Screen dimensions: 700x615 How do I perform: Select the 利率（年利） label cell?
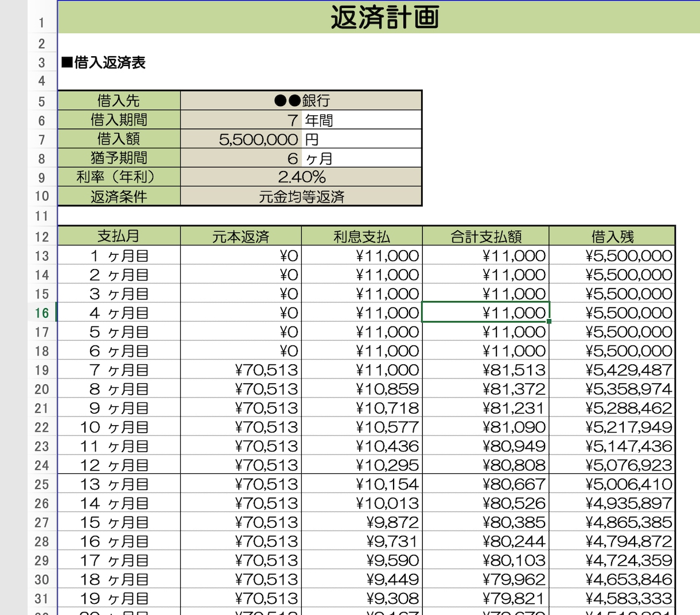click(119, 176)
